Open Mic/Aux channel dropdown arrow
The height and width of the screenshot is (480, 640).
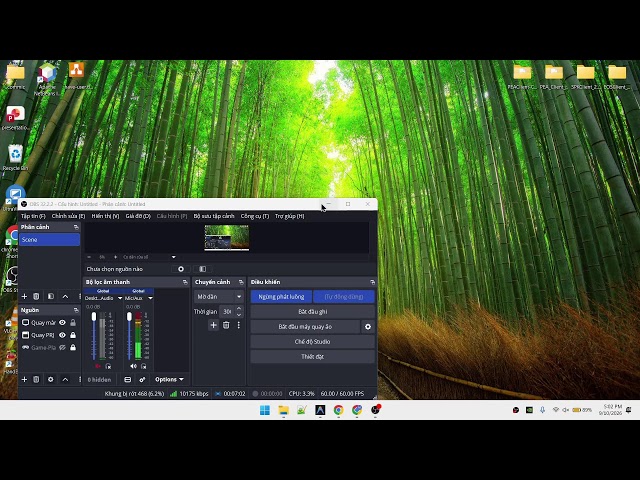(150, 298)
